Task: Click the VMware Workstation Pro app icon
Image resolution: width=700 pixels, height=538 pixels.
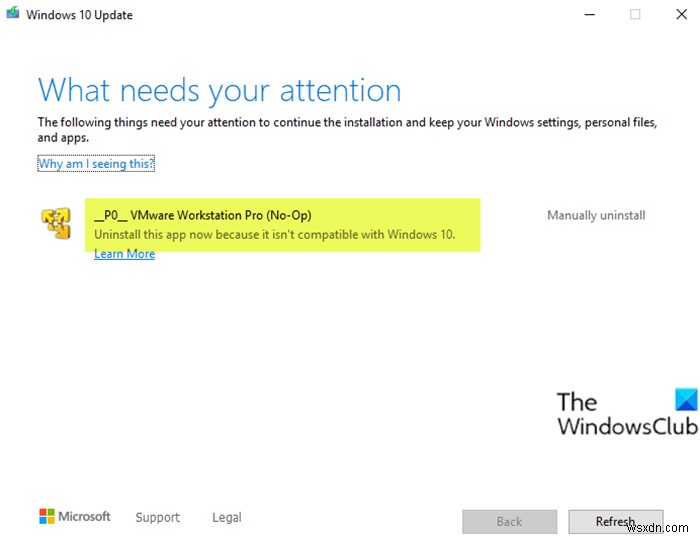Action: pos(56,222)
